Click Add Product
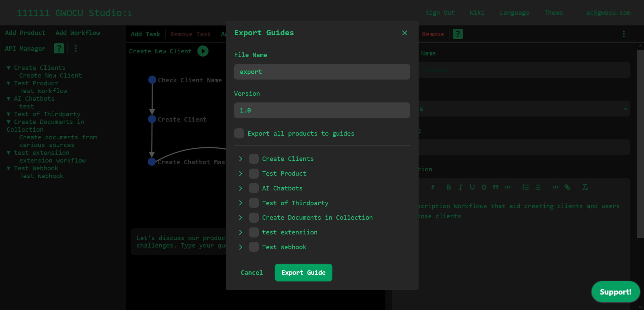 [25, 33]
